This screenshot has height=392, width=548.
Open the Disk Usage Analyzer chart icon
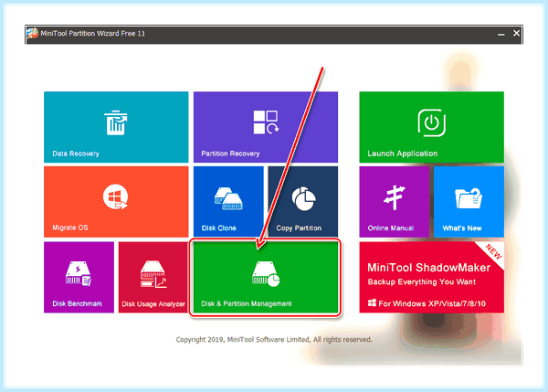click(153, 274)
